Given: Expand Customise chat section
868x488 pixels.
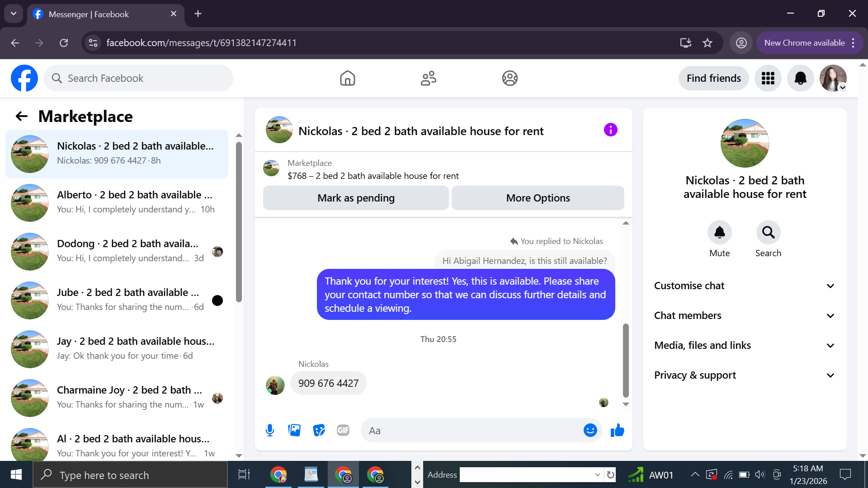Looking at the screenshot, I should [x=745, y=286].
